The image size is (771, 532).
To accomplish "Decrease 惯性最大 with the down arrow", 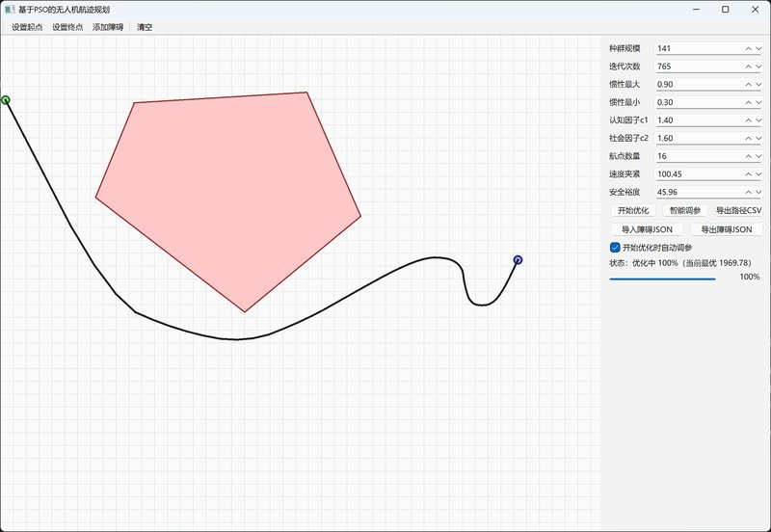I will click(x=758, y=85).
